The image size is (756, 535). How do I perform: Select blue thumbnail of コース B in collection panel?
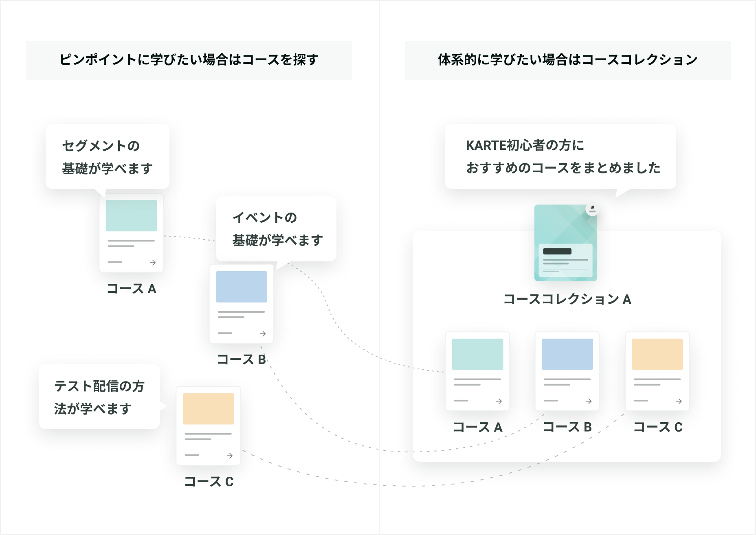pyautogui.click(x=567, y=354)
